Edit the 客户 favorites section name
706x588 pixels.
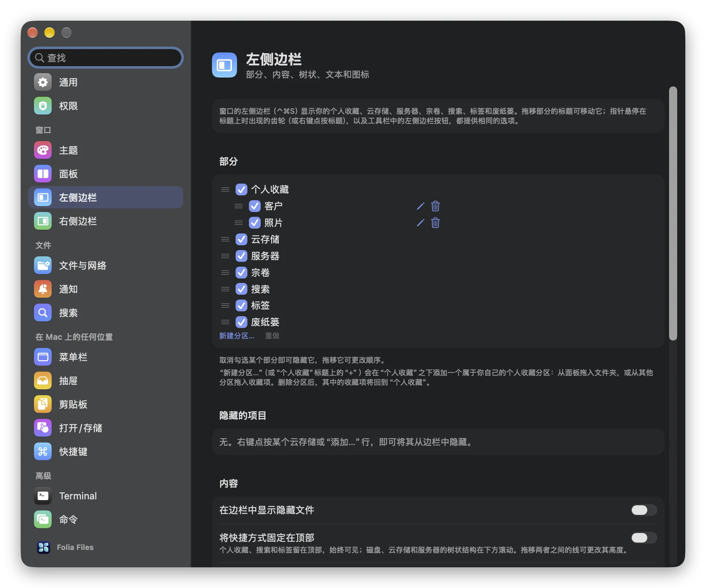pyautogui.click(x=420, y=206)
